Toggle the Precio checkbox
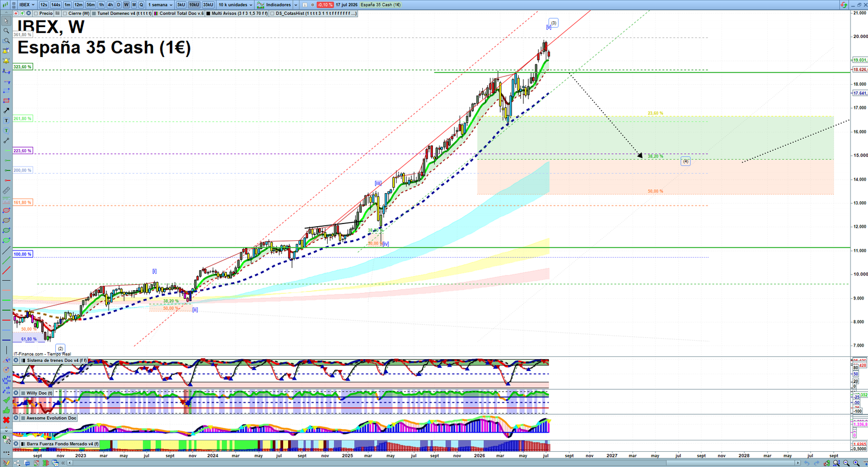The width and height of the screenshot is (868, 467). 36,14
